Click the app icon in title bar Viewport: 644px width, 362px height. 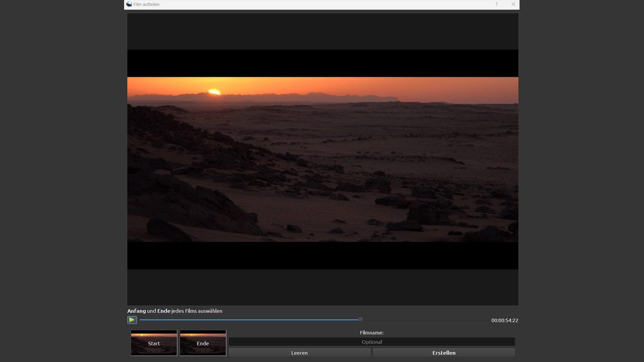coord(129,4)
